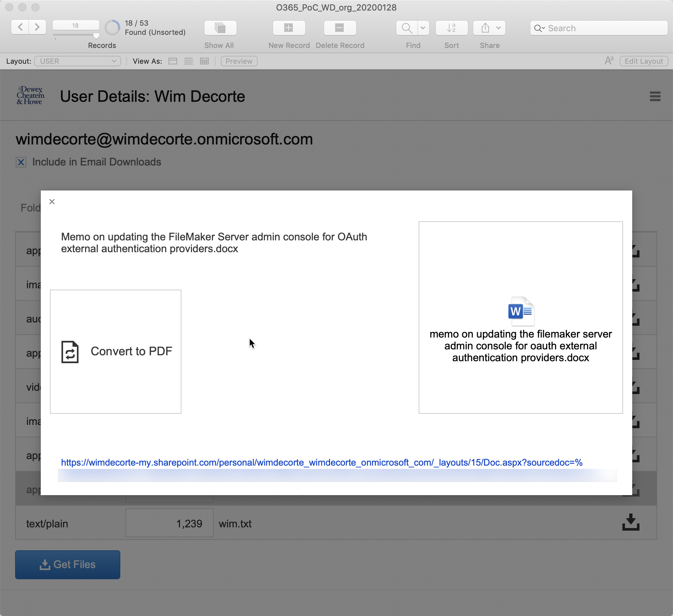The image size is (673, 616).
Task: Click the Convert to PDF document icon
Action: coord(70,352)
